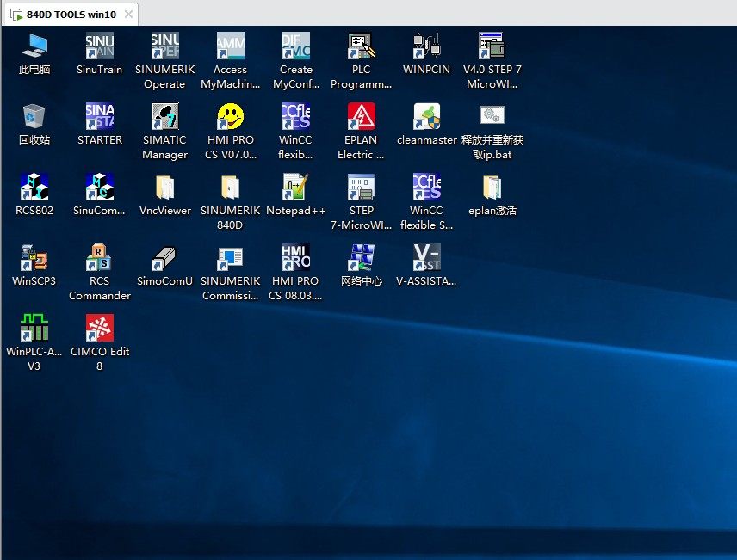Select the cleanmaster desktop icon
Screen dimensions: 737x560
(426, 118)
